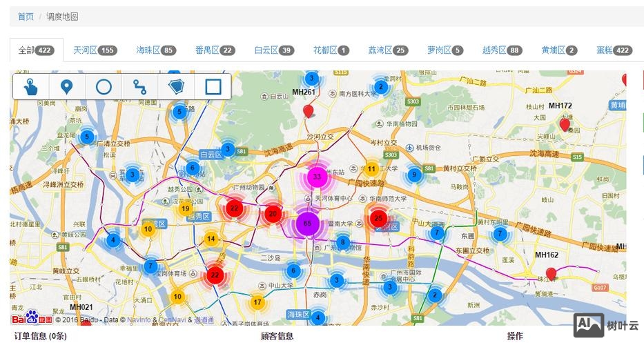Switch to the 蛋糕 422 tab
Screen dimensions: 644x345
614,50
